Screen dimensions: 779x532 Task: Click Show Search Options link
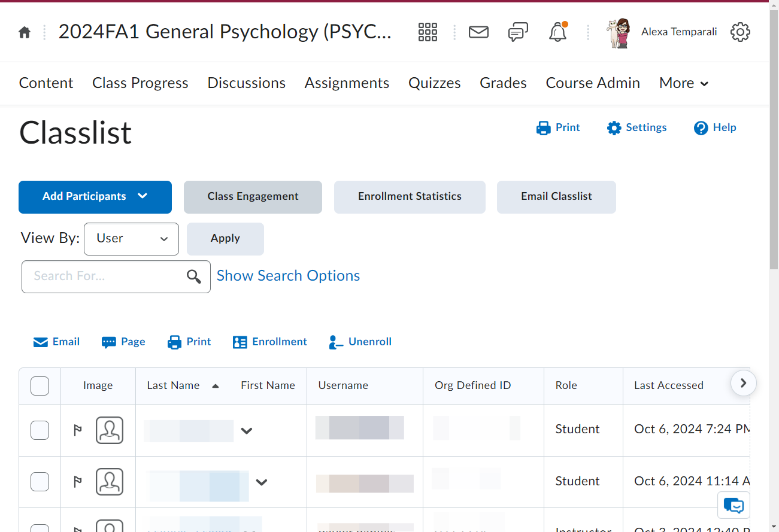click(x=288, y=276)
